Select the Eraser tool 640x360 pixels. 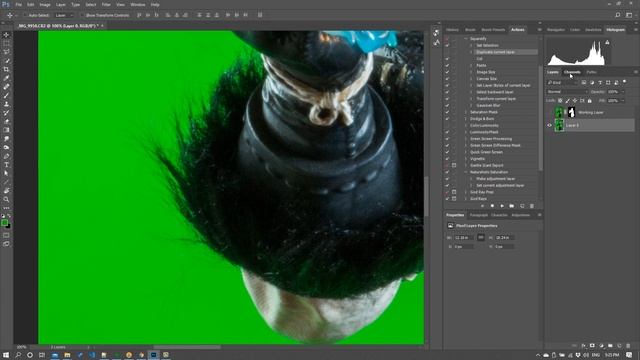(6, 121)
